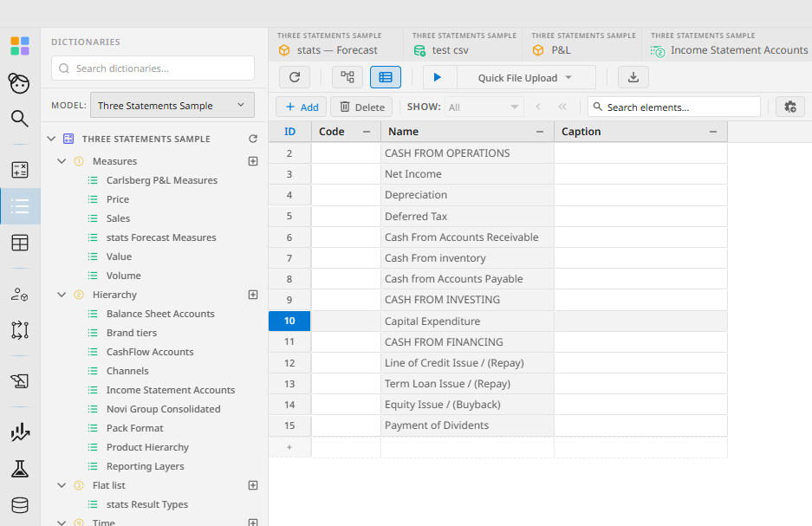812x526 pixels.
Task: Open stats Result Types dictionary
Action: pos(147,504)
